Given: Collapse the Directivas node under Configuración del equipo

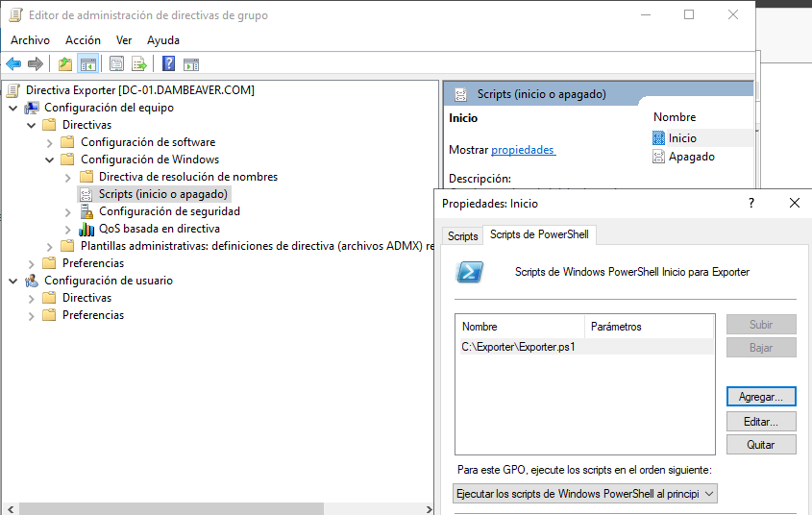Looking at the screenshot, I should (32, 125).
